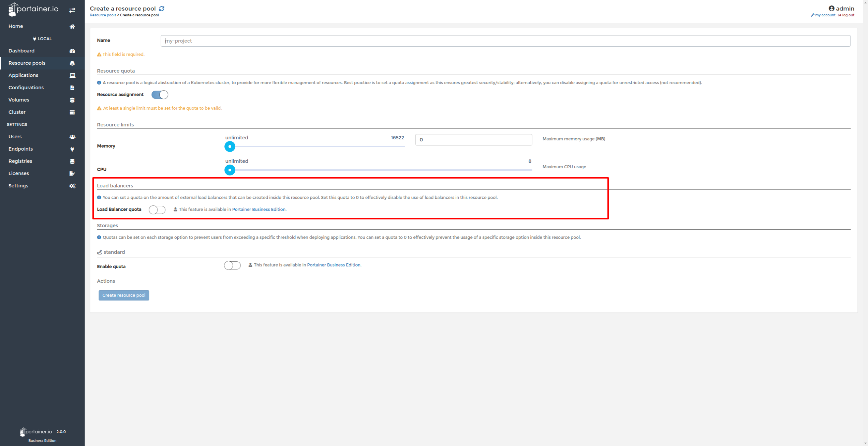
Task: Click the Volumes stack icon
Action: tap(72, 100)
